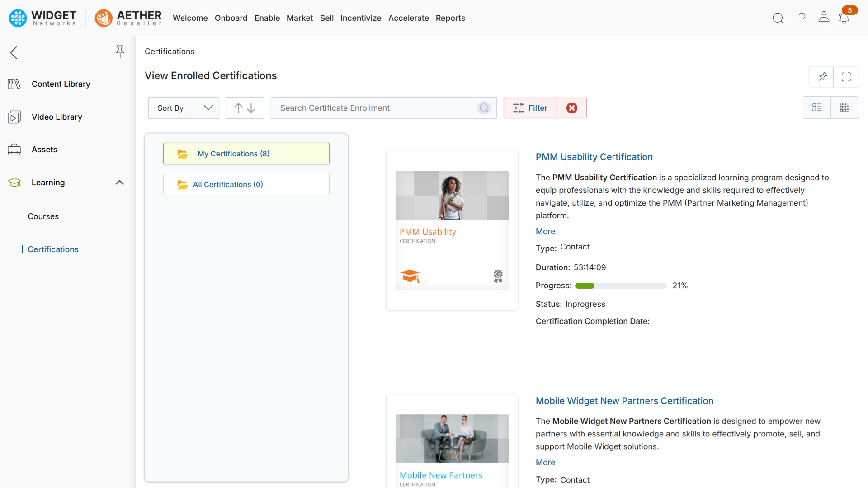868x488 pixels.
Task: Click the certification badge icon on the card
Action: [498, 276]
